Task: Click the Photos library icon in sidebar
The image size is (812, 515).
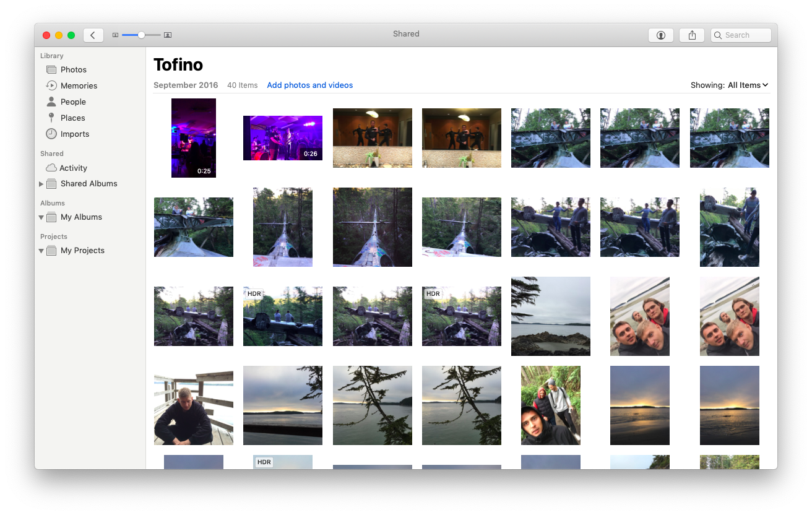Action: pos(51,70)
